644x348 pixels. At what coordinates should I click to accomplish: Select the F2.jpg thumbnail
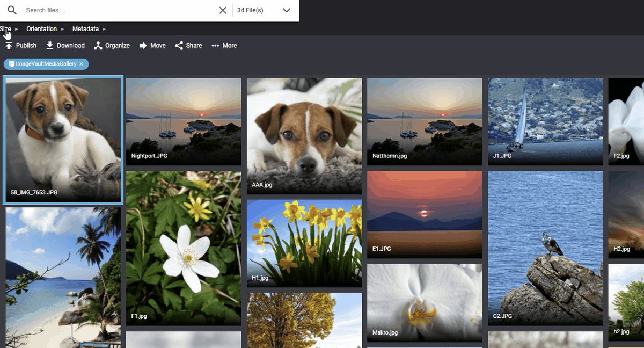pos(626,121)
